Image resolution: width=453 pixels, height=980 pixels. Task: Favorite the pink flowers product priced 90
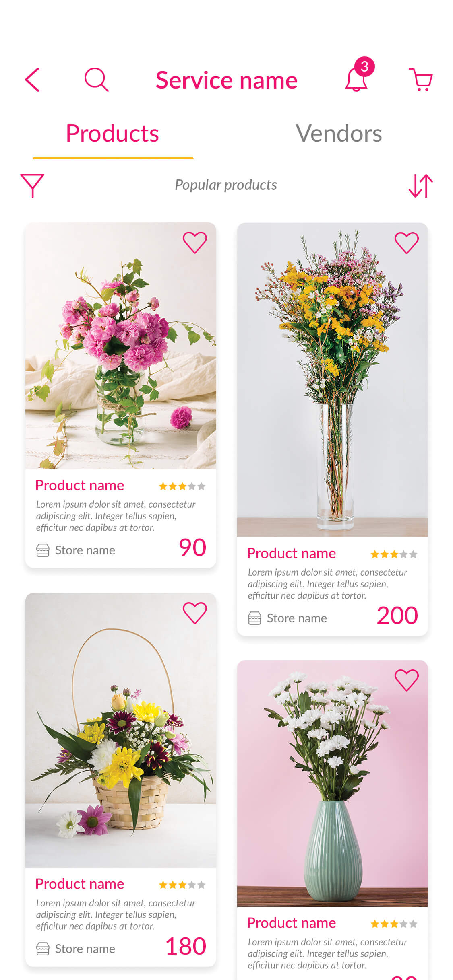195,243
